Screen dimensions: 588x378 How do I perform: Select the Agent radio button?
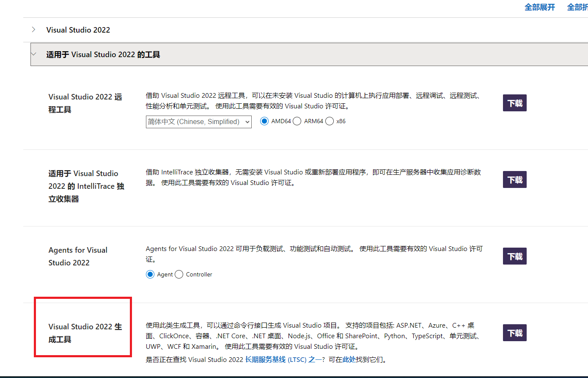[150, 274]
